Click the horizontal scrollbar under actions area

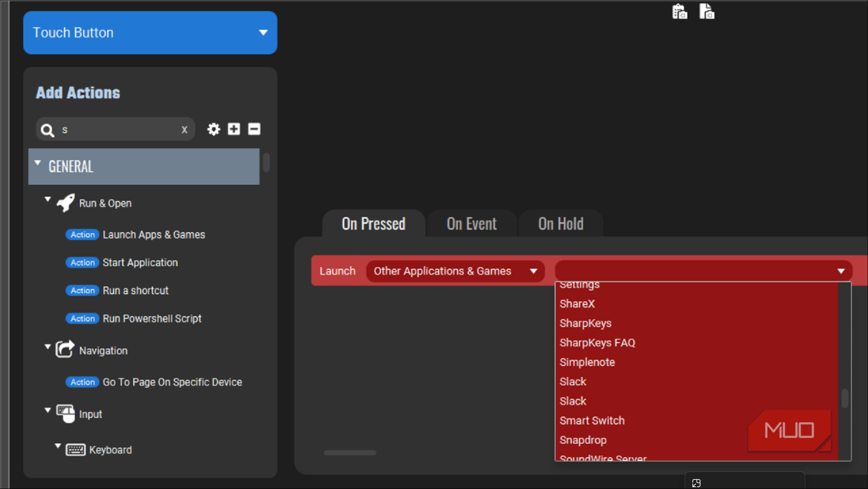tap(350, 452)
